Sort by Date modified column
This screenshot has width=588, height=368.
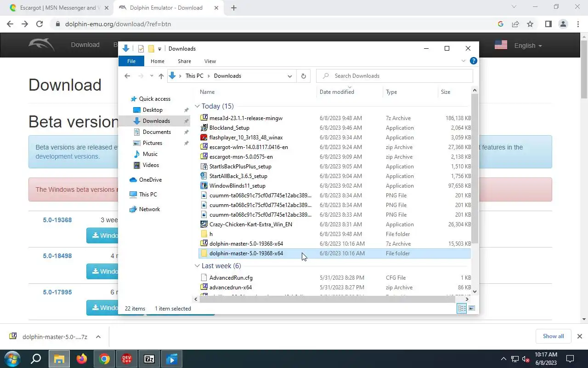tap(350, 92)
